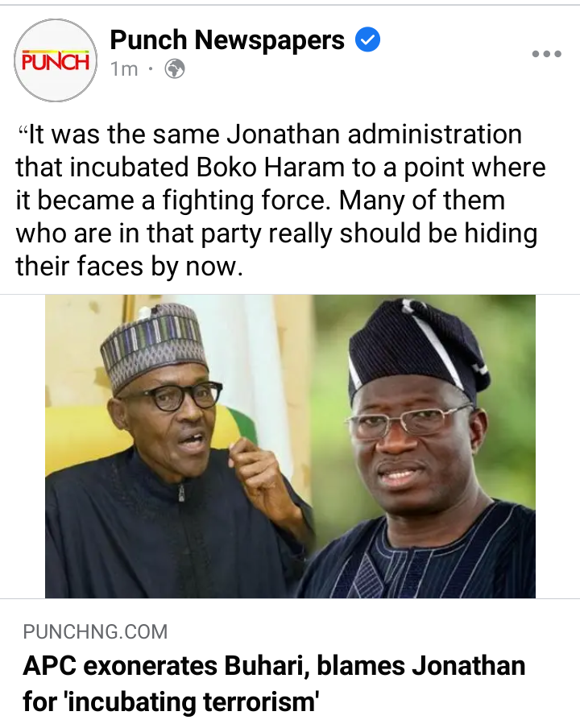The height and width of the screenshot is (728, 580).
Task: Click the link preview photo collage
Action: point(290,446)
